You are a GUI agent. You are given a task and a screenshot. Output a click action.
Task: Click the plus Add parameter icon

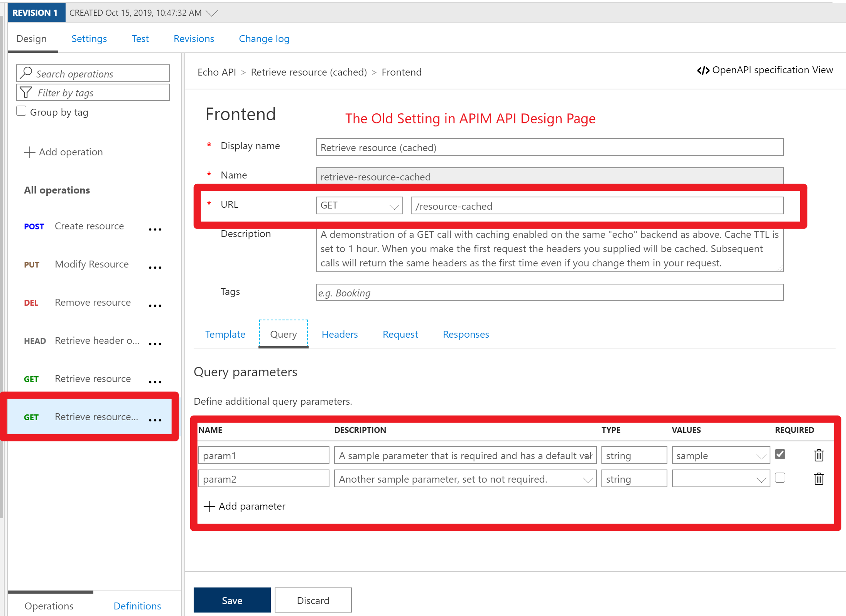click(x=209, y=506)
